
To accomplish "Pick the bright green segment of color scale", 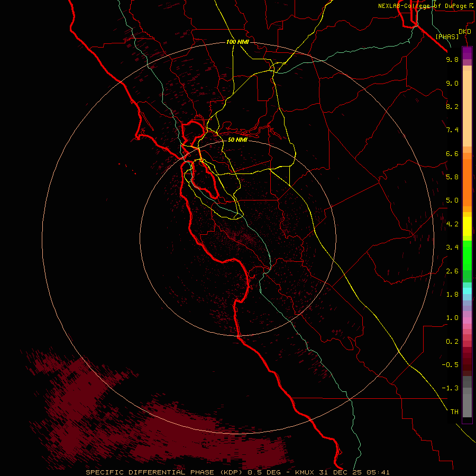I will click(x=467, y=255).
